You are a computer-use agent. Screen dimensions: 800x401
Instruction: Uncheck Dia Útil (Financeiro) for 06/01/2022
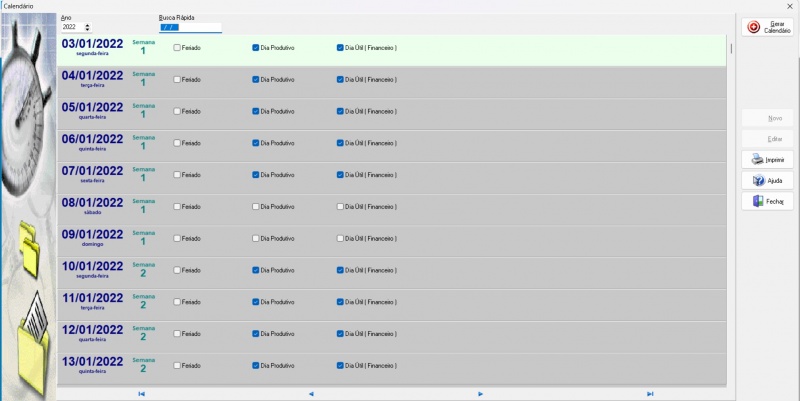[x=340, y=143]
